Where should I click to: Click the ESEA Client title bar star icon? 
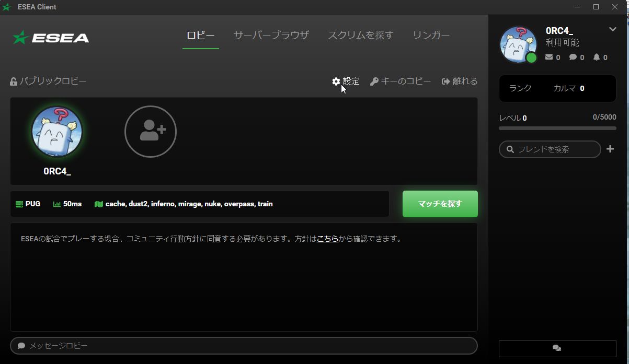(x=6, y=7)
